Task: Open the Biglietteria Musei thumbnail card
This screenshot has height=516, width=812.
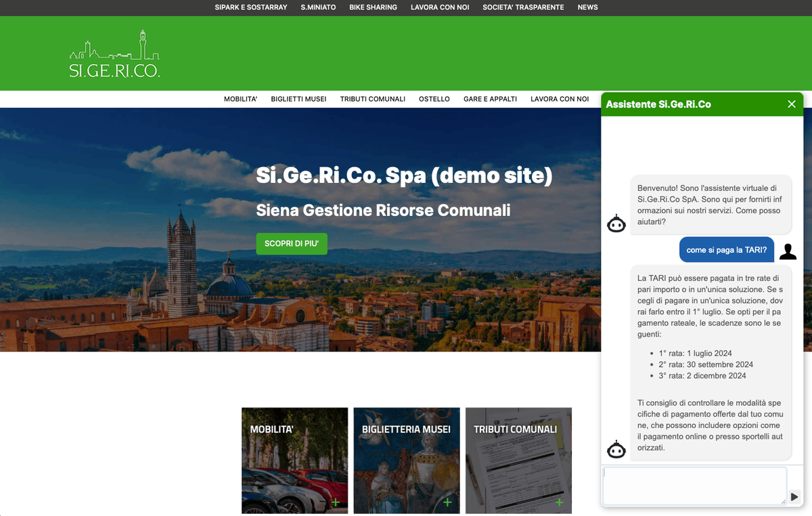Action: pyautogui.click(x=406, y=460)
